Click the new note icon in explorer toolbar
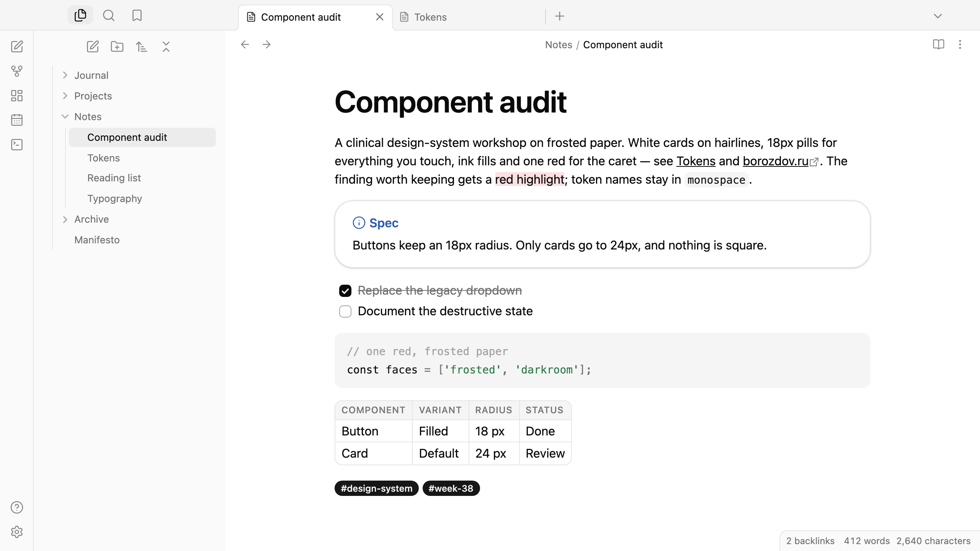The width and height of the screenshot is (980, 551). [93, 47]
